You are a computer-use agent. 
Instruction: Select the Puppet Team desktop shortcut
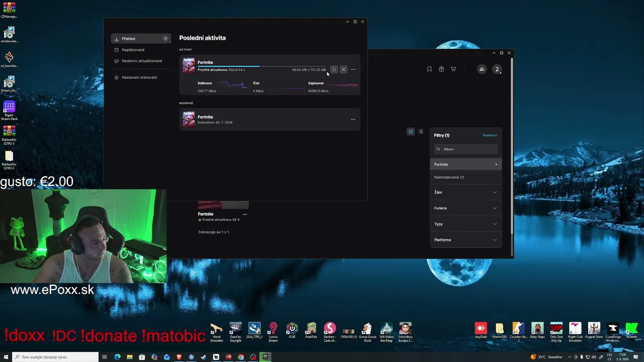pos(594,331)
